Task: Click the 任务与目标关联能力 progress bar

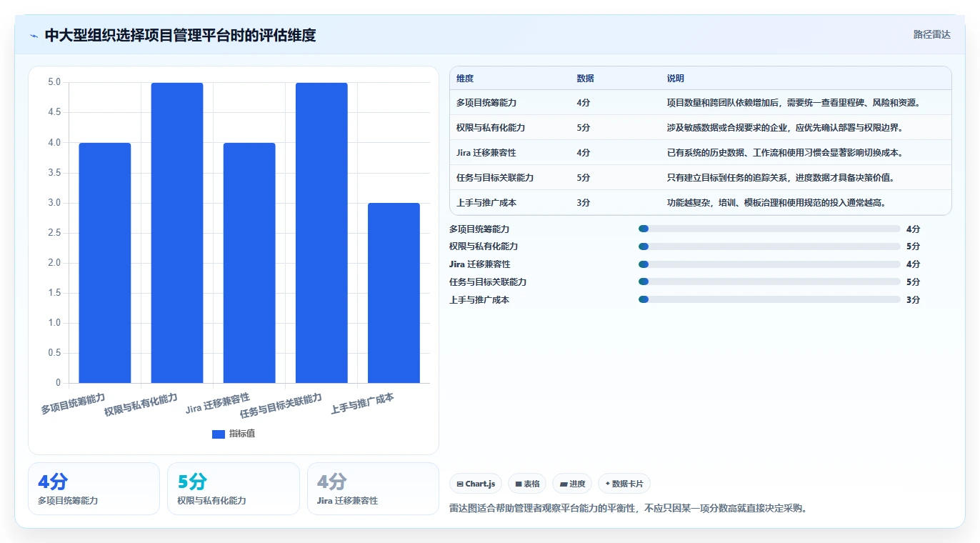Action: [x=769, y=282]
